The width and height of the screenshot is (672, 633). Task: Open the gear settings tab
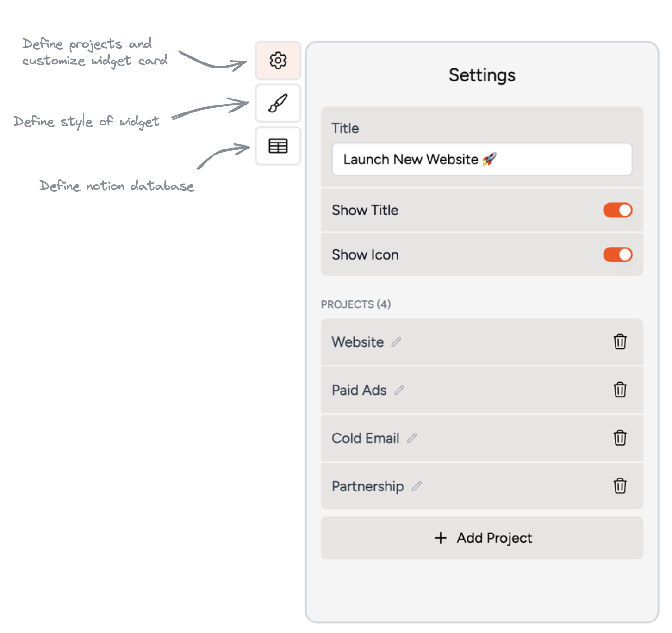click(278, 60)
